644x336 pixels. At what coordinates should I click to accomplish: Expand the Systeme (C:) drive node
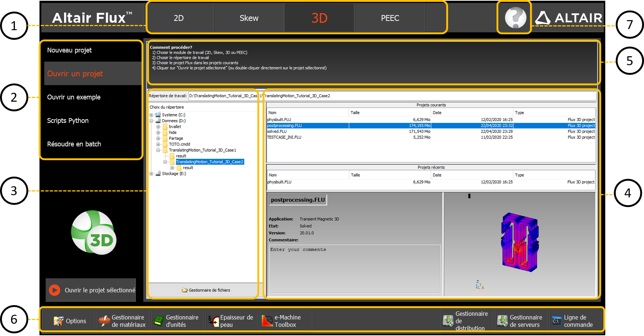click(x=151, y=115)
